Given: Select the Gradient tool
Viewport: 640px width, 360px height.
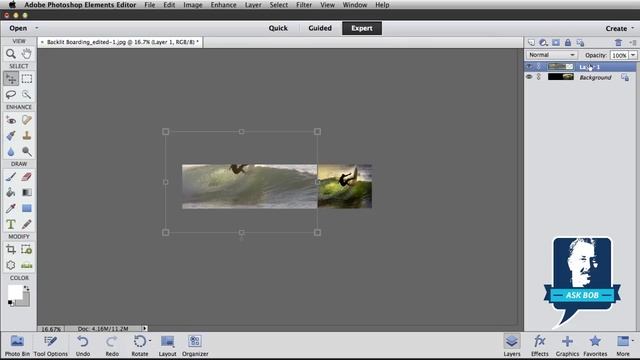Looking at the screenshot, I should pyautogui.click(x=27, y=192).
